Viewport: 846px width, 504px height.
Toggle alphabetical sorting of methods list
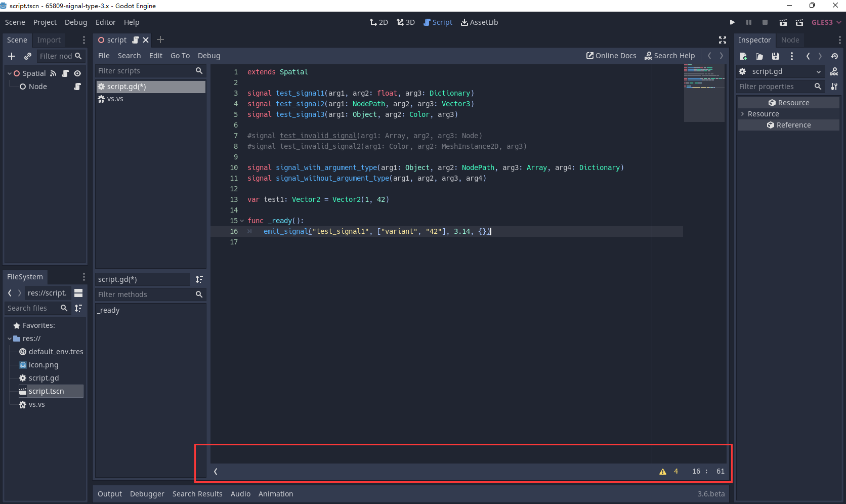[x=199, y=279]
